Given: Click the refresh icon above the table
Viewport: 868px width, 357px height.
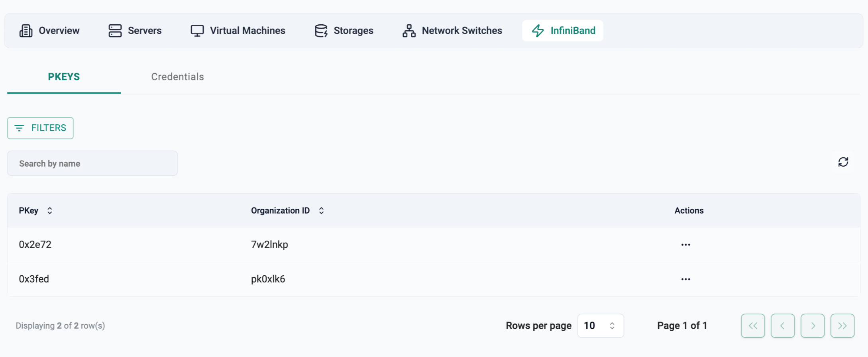Looking at the screenshot, I should [x=843, y=162].
